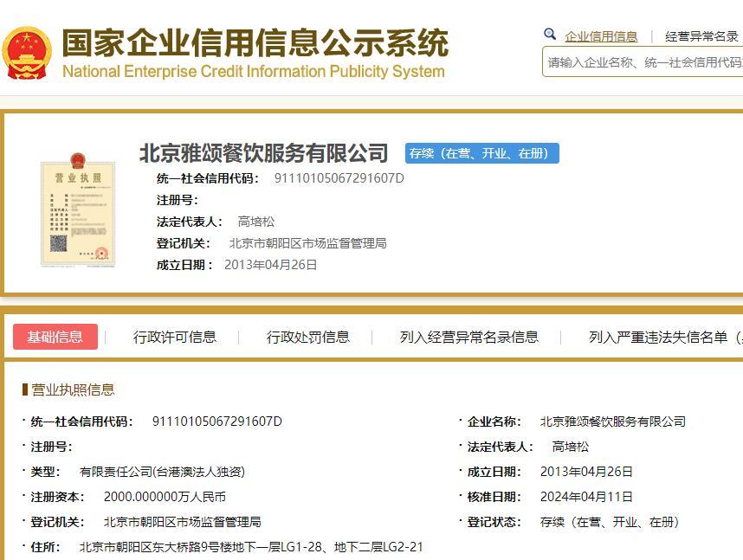This screenshot has width=743, height=560.
Task: Click the 存续（在营、开业、在册）status badge
Action: tap(481, 153)
